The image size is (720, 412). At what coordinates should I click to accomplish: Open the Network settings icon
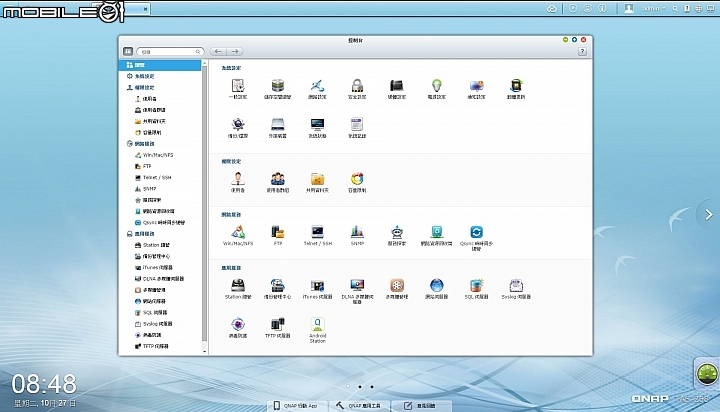click(317, 86)
